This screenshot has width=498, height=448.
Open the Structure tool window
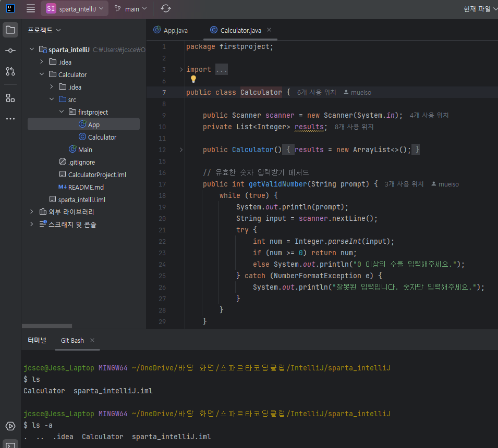point(10,98)
